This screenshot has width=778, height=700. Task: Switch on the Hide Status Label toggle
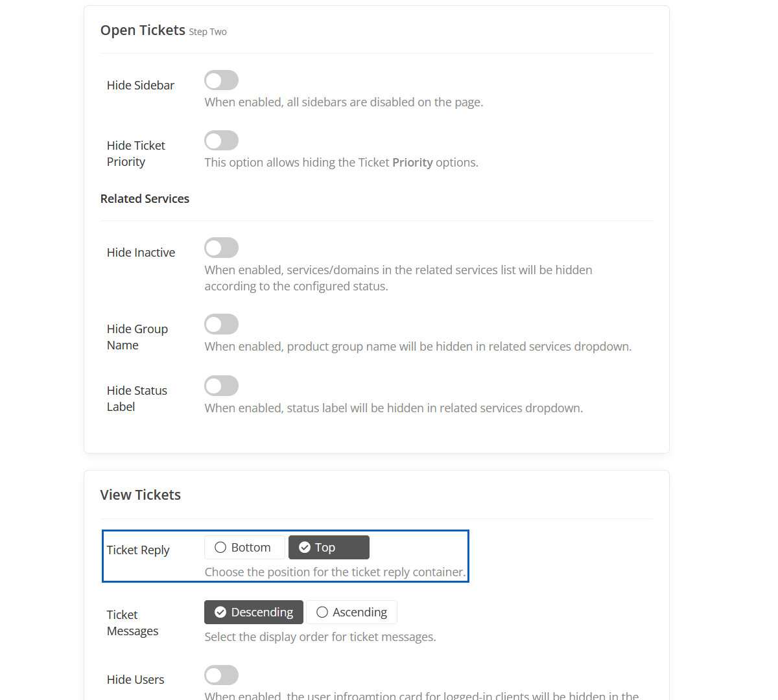(x=221, y=386)
